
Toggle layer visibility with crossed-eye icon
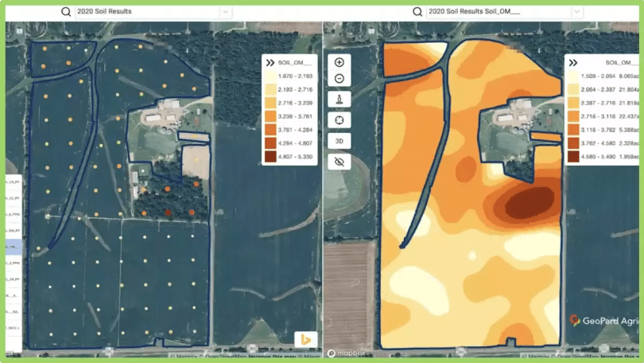[x=339, y=162]
